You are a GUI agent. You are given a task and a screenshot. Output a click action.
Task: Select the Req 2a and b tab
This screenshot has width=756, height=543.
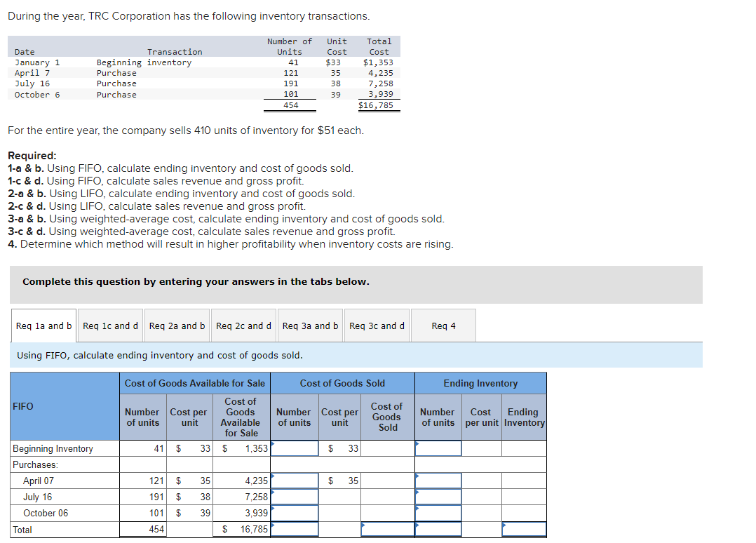pos(177,326)
